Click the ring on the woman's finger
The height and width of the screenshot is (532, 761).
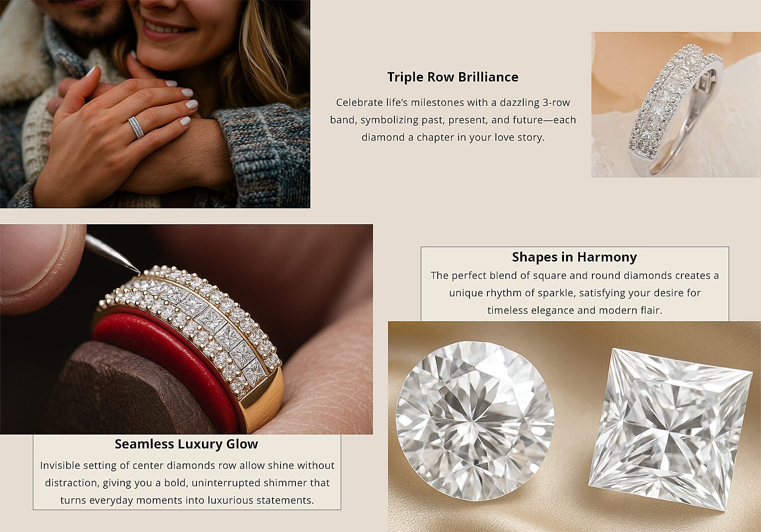coord(136,127)
